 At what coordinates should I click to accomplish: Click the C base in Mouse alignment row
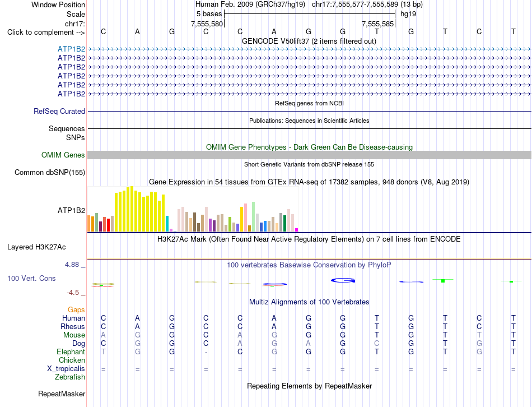coord(206,335)
